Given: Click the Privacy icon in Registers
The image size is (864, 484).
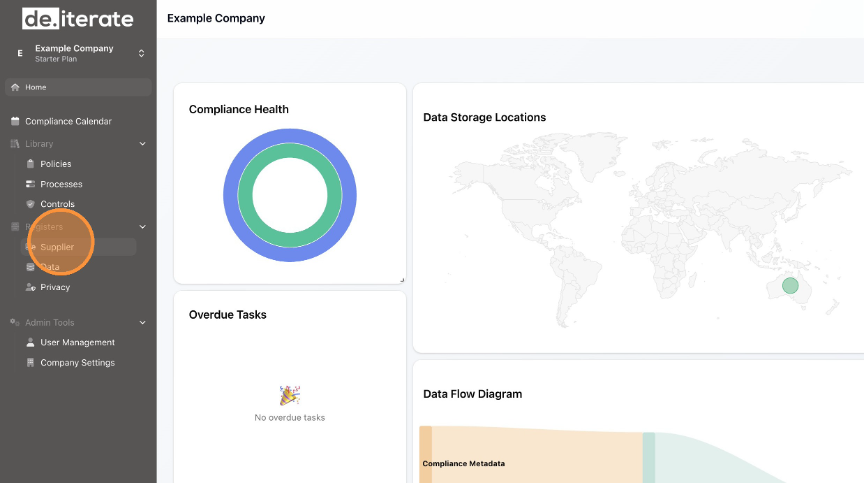Looking at the screenshot, I should coord(30,287).
